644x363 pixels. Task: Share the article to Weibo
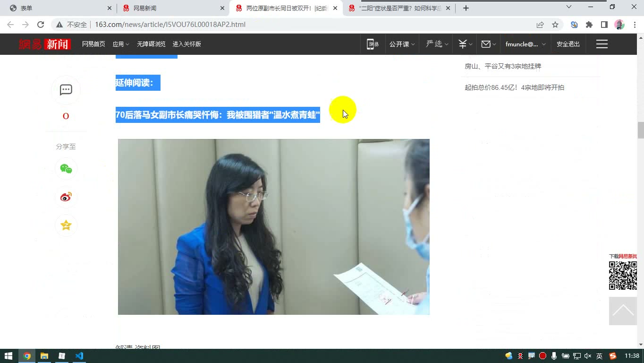click(66, 197)
